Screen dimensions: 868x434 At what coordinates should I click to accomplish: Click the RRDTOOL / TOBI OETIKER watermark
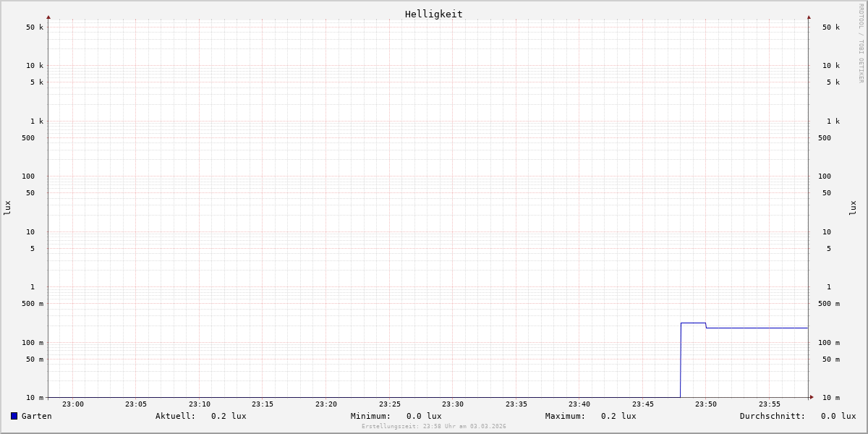(x=861, y=43)
